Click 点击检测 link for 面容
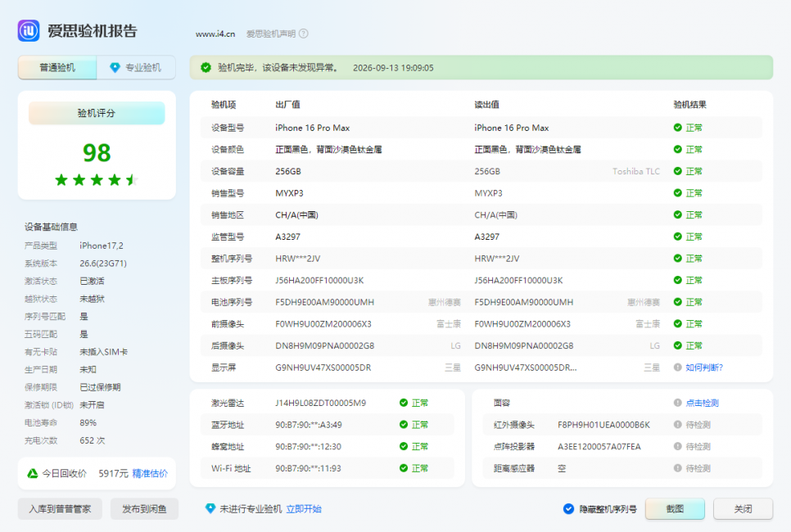This screenshot has height=532, width=791. [x=703, y=403]
